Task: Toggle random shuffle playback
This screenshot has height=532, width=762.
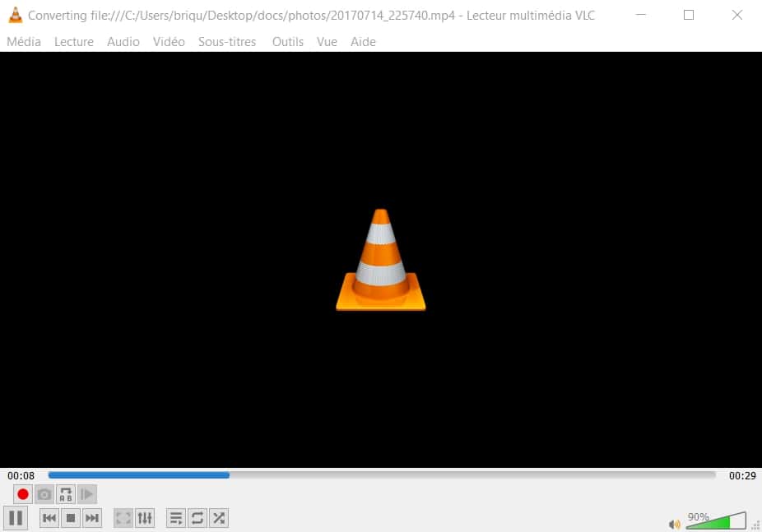Action: (219, 518)
